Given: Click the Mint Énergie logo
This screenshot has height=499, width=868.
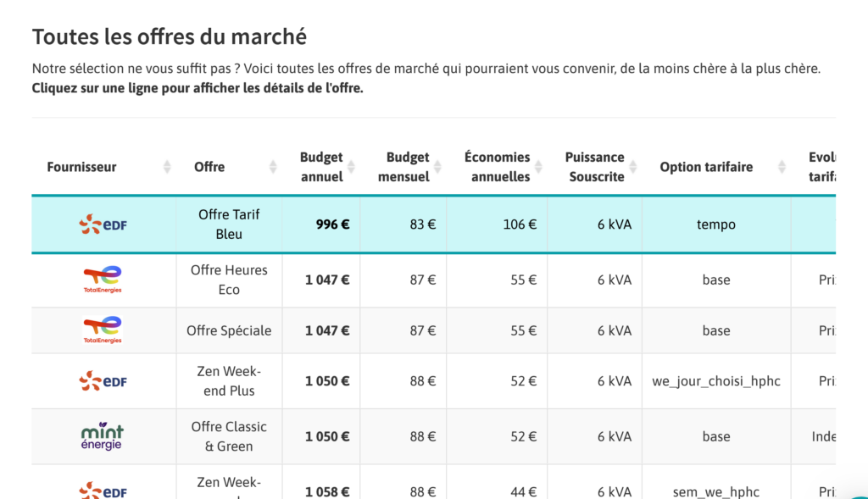Looking at the screenshot, I should [x=103, y=436].
